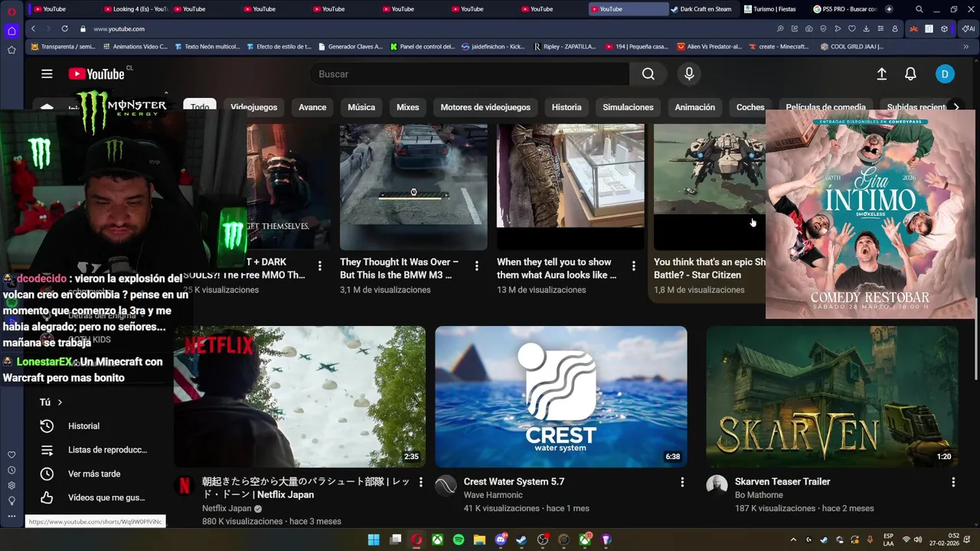Open Opera sidebar bookmarks star icon
Viewport: 980px width, 551px height.
tap(11, 50)
